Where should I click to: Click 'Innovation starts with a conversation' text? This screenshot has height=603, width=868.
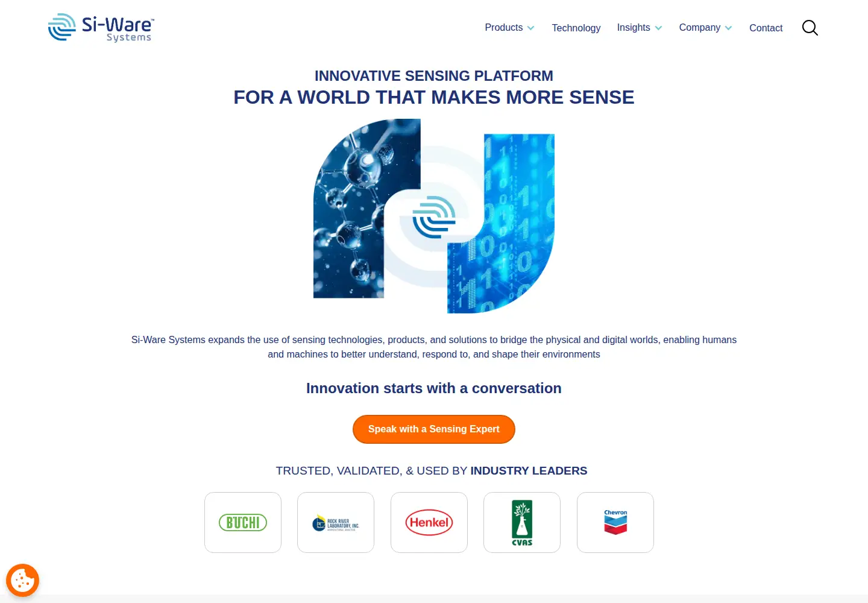pyautogui.click(x=434, y=388)
